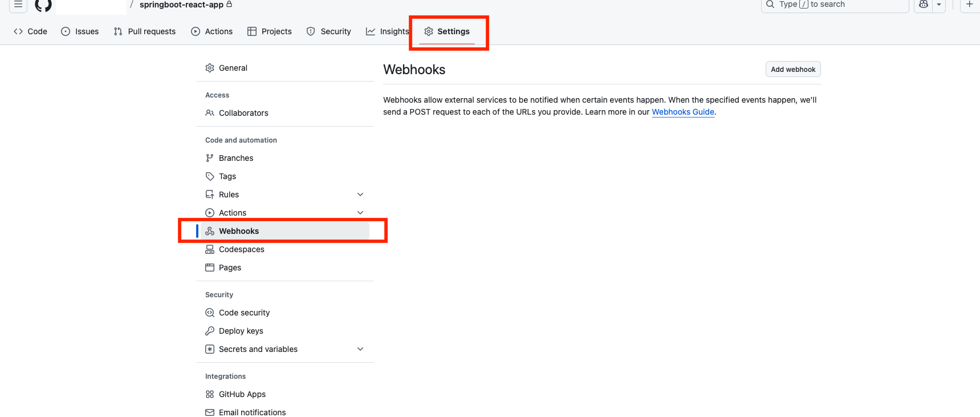
Task: Expand the Rules section chevron
Action: click(360, 195)
